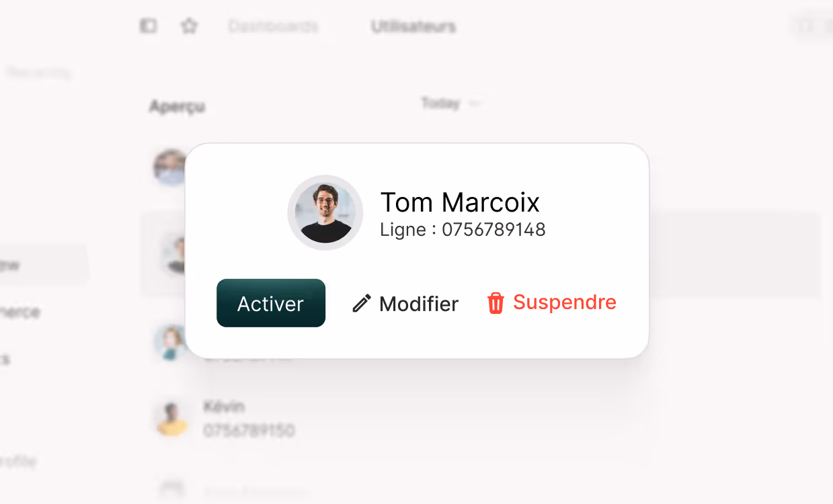
Task: Click the pencil icon beside Modifier
Action: pos(362,304)
